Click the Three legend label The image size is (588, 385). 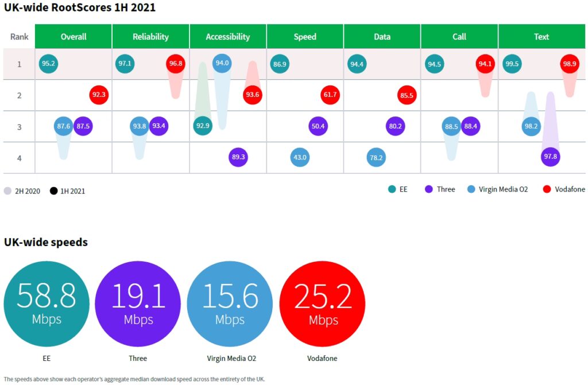pos(446,189)
